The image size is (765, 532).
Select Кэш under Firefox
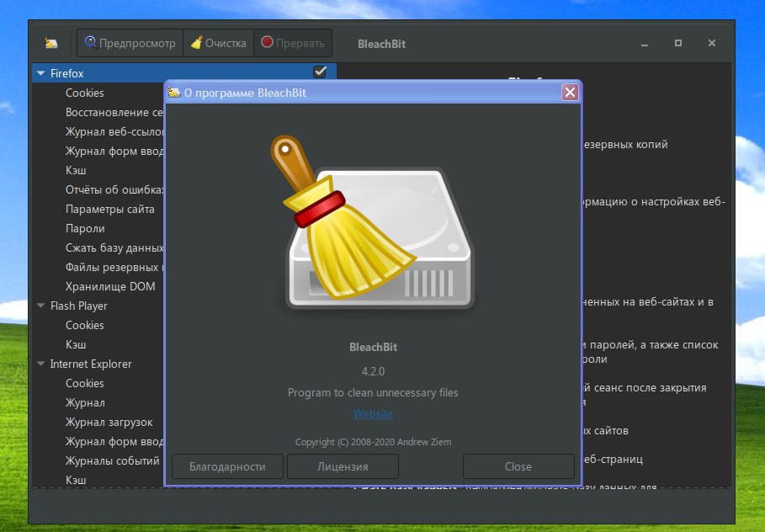coord(76,170)
